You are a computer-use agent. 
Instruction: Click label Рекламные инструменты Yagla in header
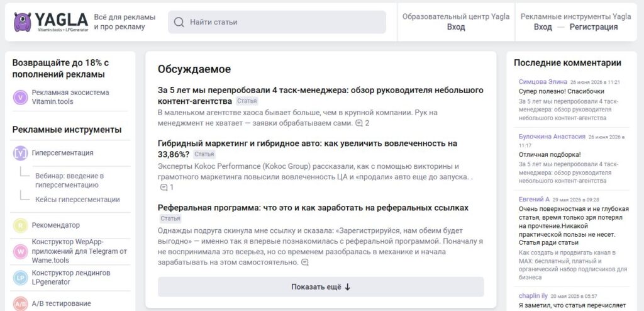[576, 17]
